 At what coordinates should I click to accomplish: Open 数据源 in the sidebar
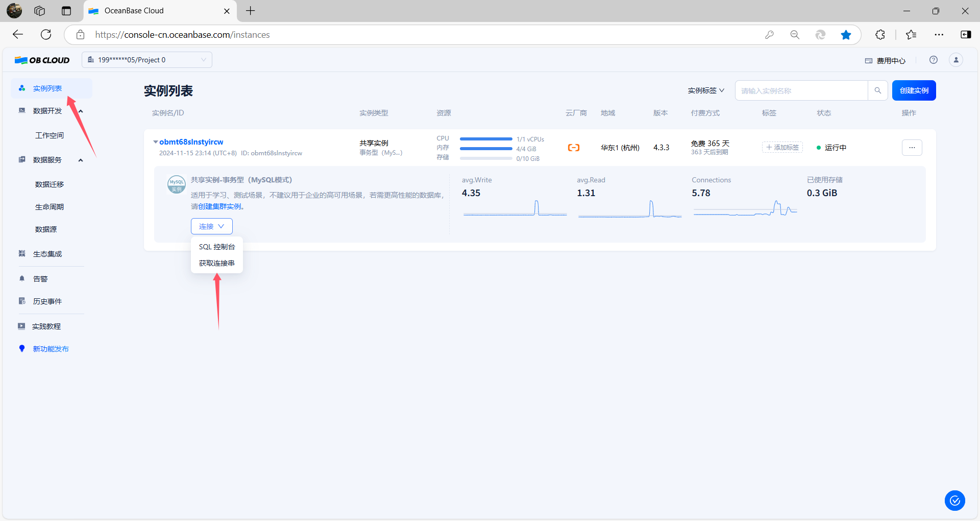click(x=46, y=229)
